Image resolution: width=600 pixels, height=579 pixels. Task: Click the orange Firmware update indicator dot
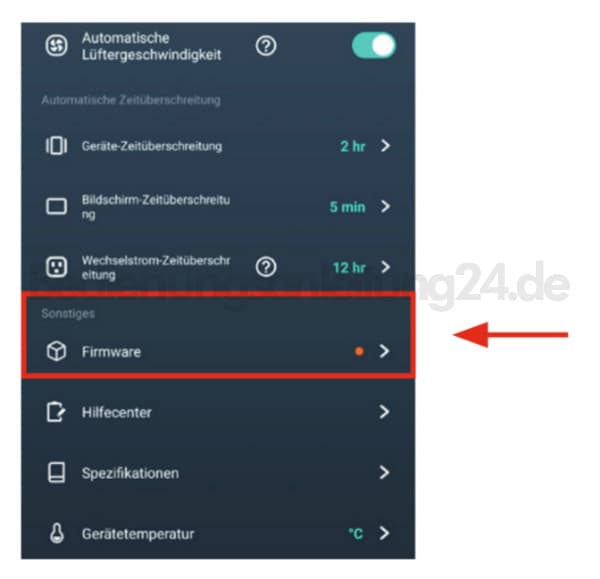point(359,351)
